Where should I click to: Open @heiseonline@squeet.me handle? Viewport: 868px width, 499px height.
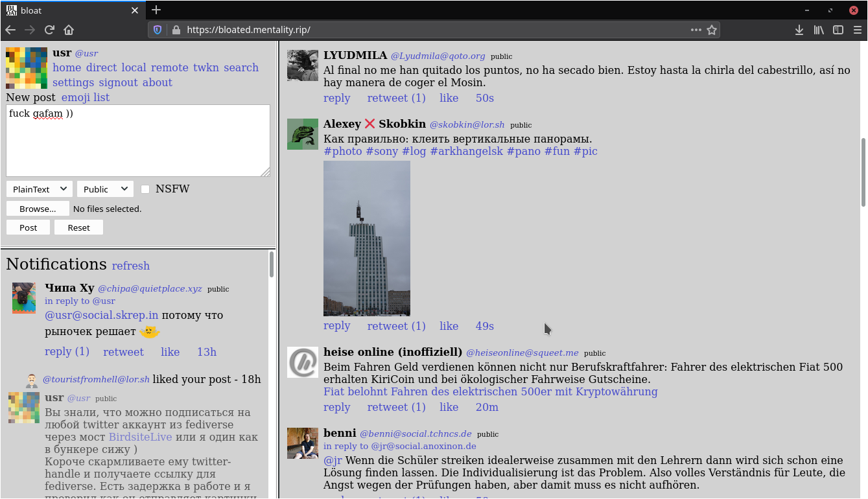click(x=522, y=353)
